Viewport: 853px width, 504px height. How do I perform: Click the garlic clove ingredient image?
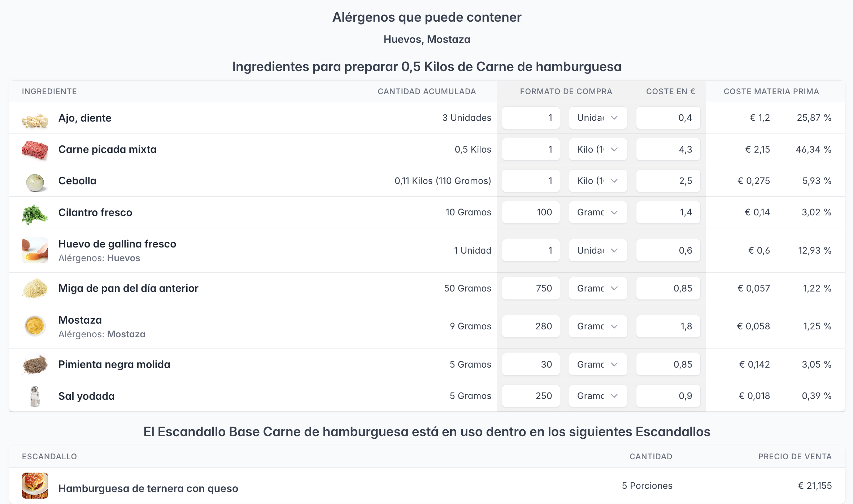(35, 118)
